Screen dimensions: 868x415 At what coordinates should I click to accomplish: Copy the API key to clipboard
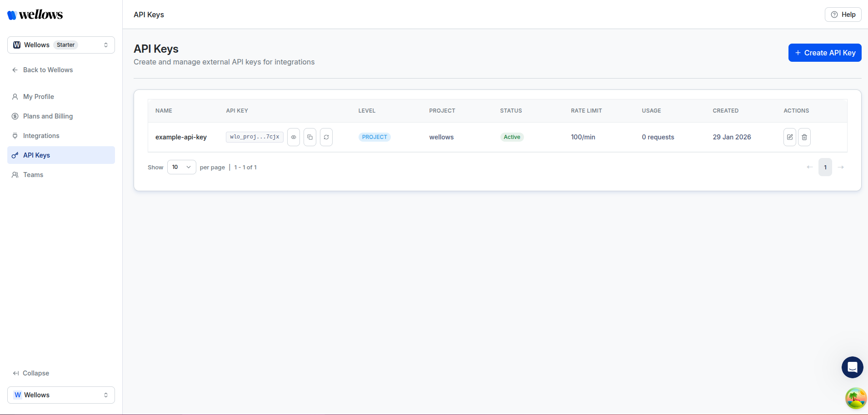click(310, 137)
